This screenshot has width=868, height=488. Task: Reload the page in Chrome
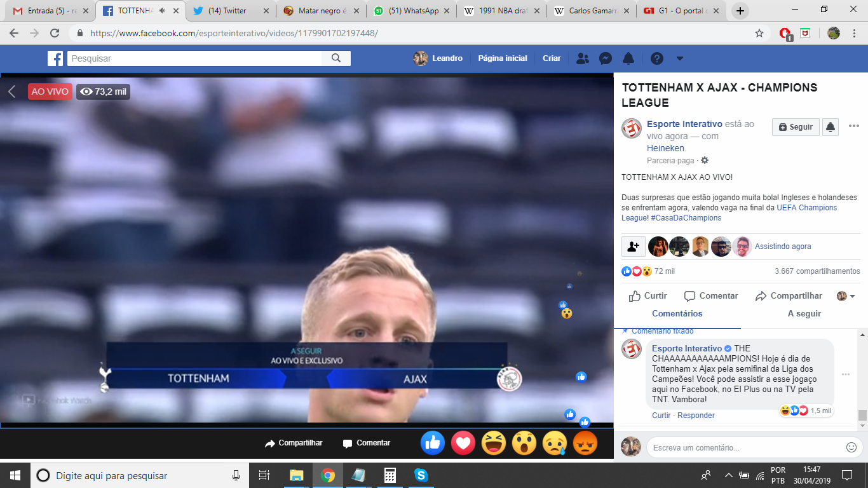pyautogui.click(x=55, y=33)
